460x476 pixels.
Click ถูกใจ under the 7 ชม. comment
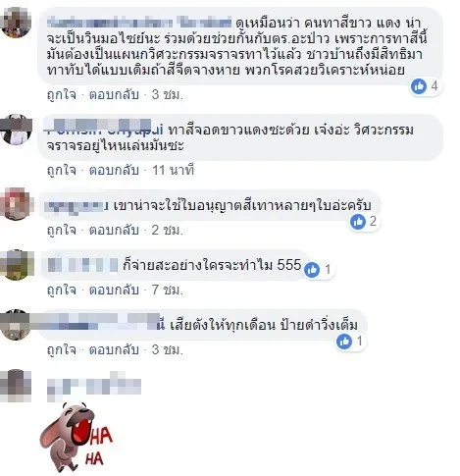pyautogui.click(x=62, y=290)
